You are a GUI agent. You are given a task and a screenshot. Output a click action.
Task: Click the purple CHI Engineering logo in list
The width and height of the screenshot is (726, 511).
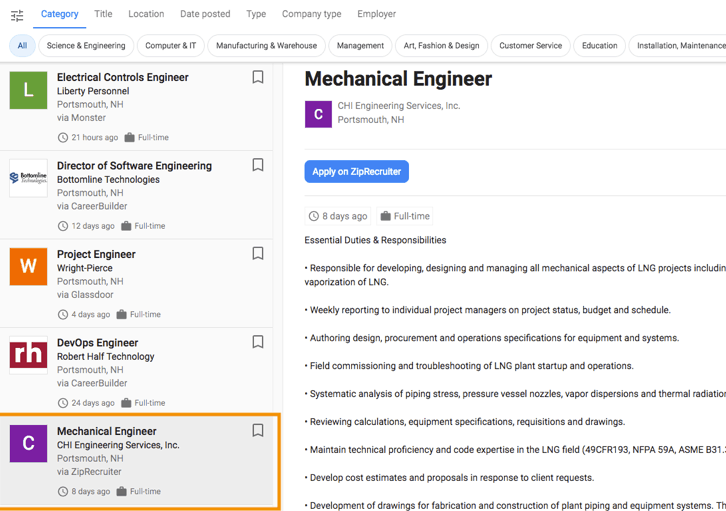click(28, 443)
